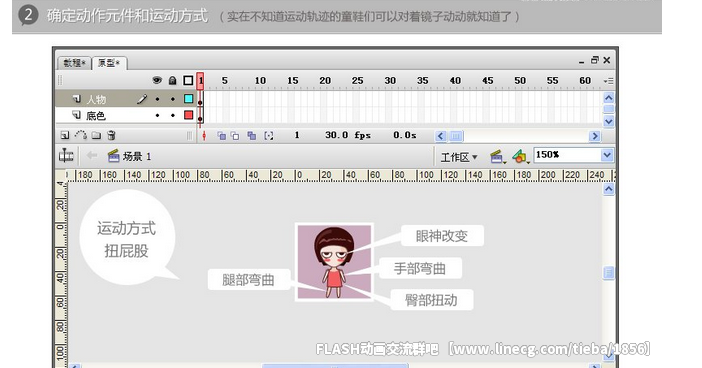Open the edit scene dropdown icon
The image size is (702, 368).
tap(497, 157)
